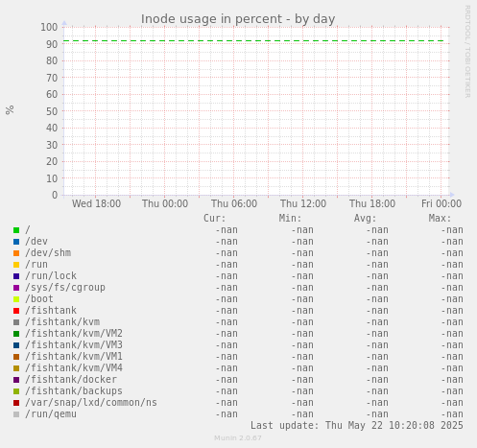Click the 'Thu 12:00' time axis label

pos(303,203)
